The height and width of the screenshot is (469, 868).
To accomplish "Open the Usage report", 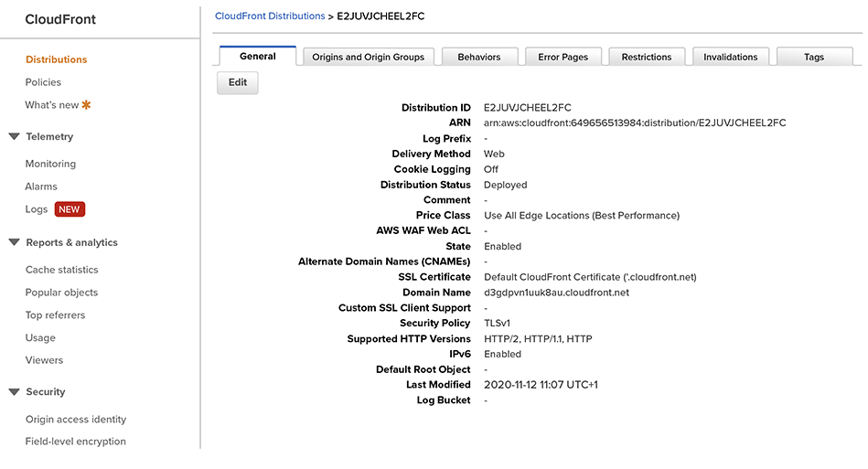I will coord(40,337).
